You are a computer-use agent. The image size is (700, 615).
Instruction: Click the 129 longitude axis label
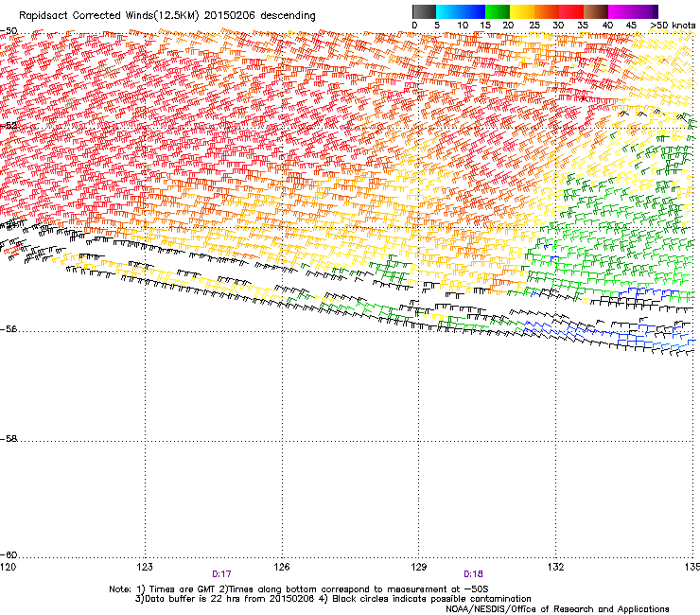click(419, 567)
